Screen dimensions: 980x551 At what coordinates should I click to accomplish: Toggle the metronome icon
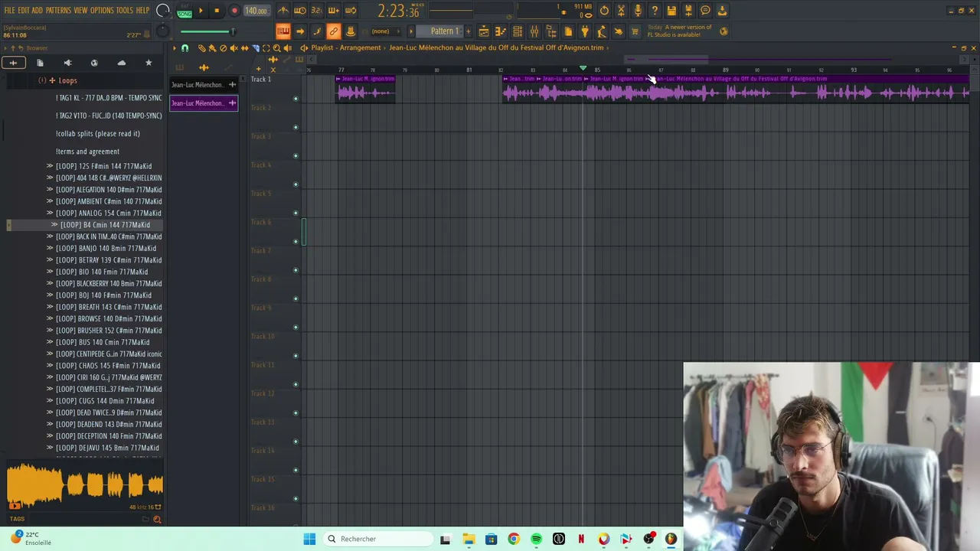(283, 11)
